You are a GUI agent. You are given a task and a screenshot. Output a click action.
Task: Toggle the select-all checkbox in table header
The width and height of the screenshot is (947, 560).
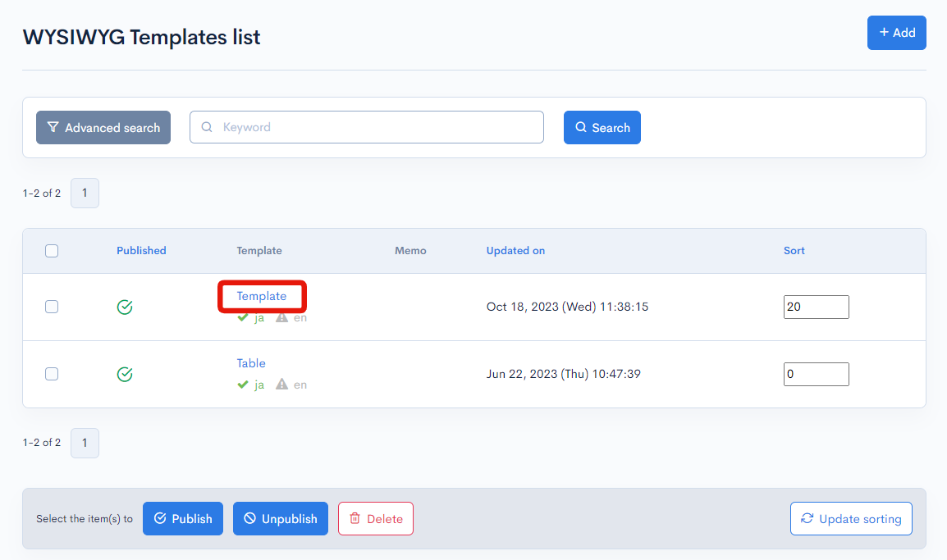(52, 251)
